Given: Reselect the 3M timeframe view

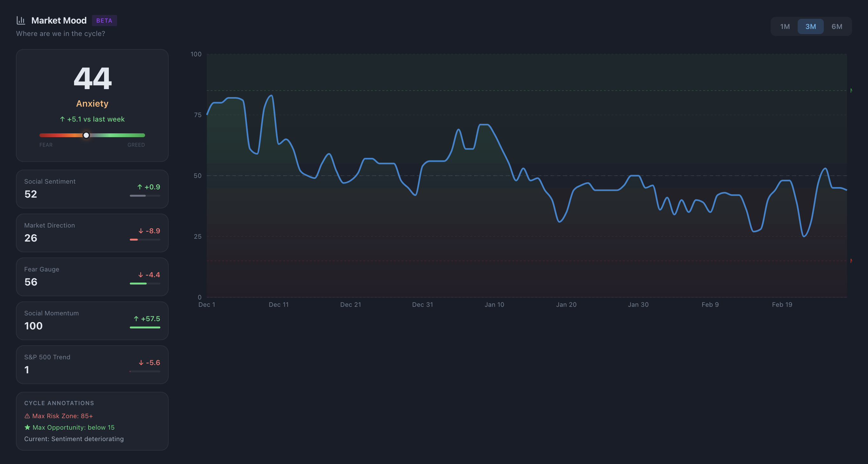Looking at the screenshot, I should coord(811,26).
